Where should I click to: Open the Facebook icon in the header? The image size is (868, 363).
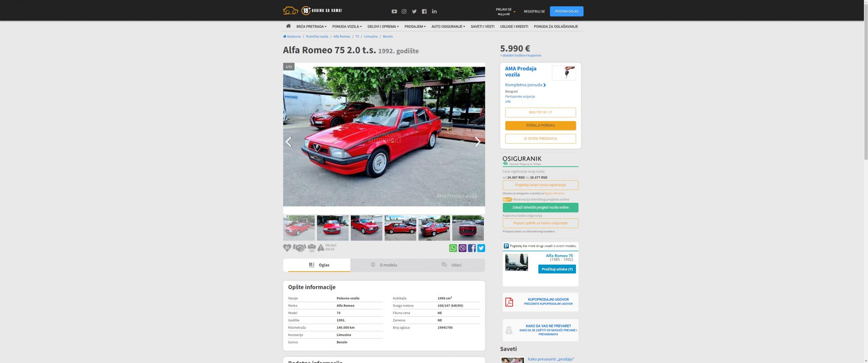coord(424,12)
